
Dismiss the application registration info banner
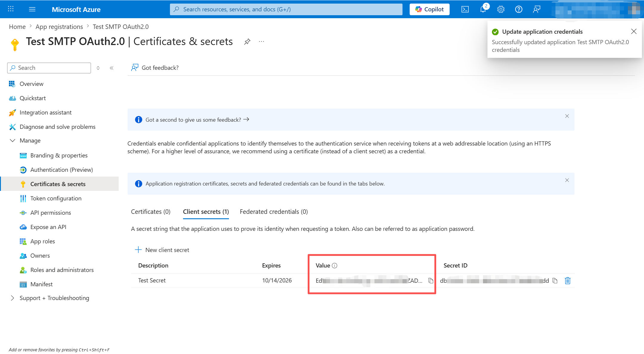pyautogui.click(x=567, y=180)
